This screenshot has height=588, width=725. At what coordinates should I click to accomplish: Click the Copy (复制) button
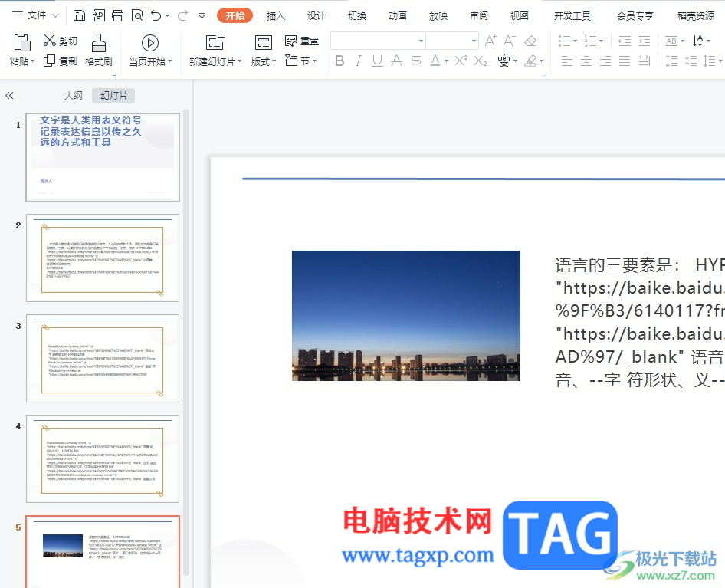[x=60, y=61]
